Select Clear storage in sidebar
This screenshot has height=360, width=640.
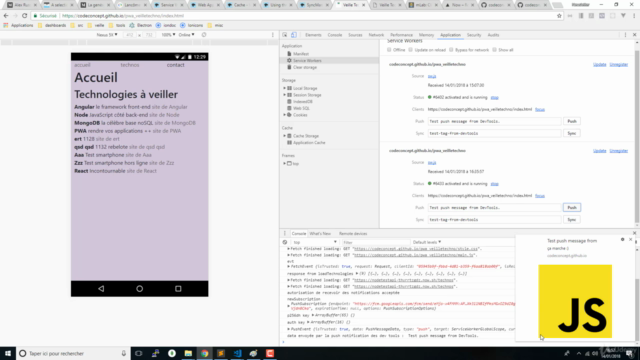304,67
